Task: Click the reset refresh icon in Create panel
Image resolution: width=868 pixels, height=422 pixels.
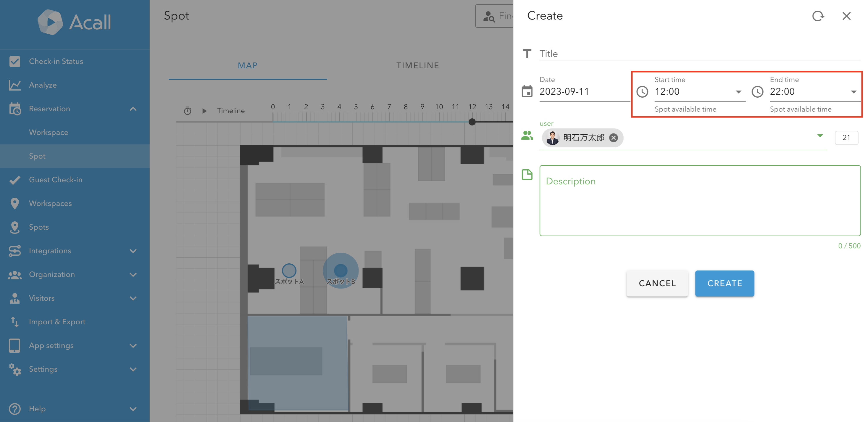Action: [818, 16]
